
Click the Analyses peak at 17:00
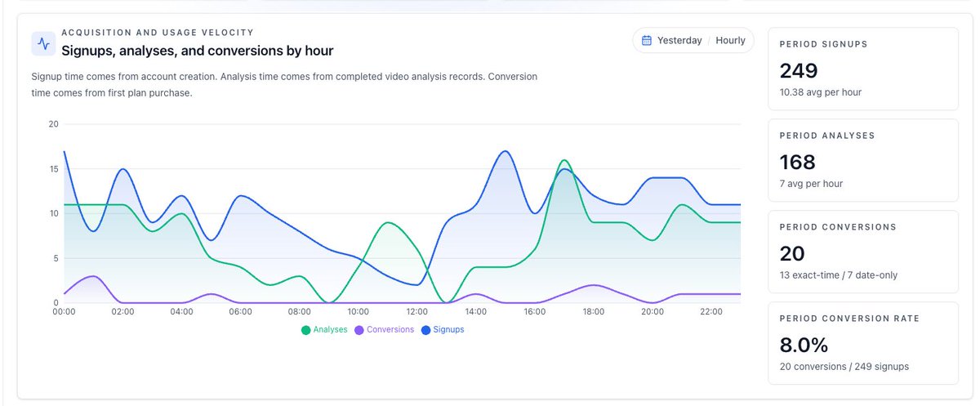tap(564, 160)
